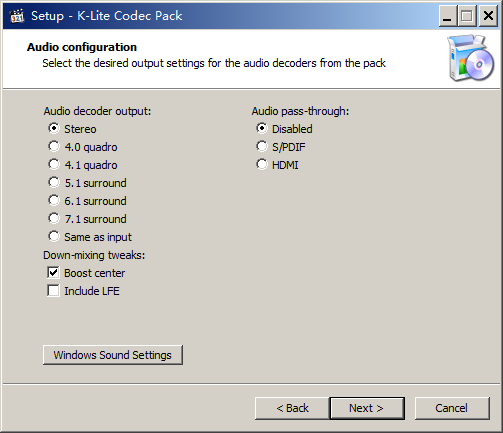The height and width of the screenshot is (433, 503).
Task: Click the installer box and disc icon
Action: 471,58
